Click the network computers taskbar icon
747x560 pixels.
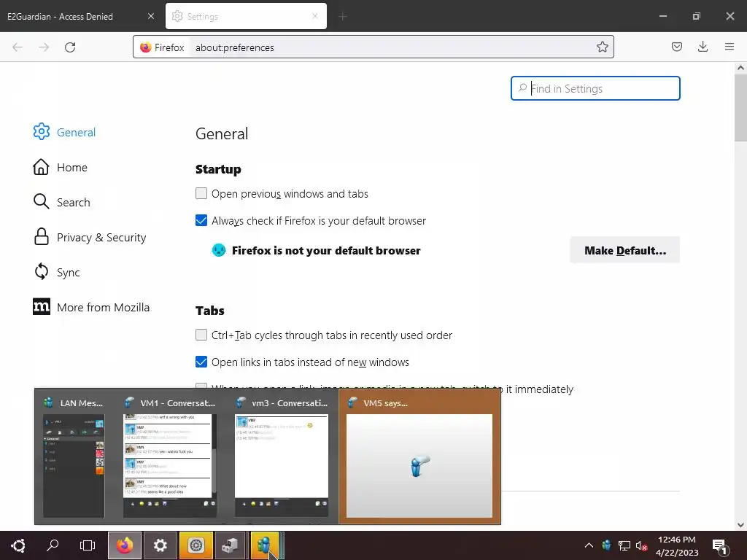tap(231, 545)
